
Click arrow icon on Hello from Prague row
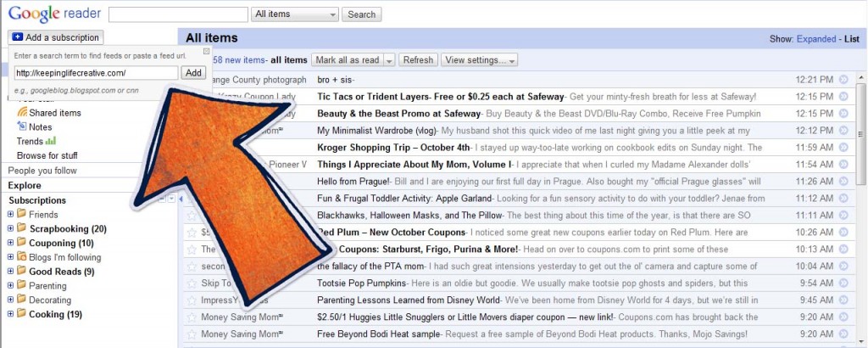click(x=843, y=181)
